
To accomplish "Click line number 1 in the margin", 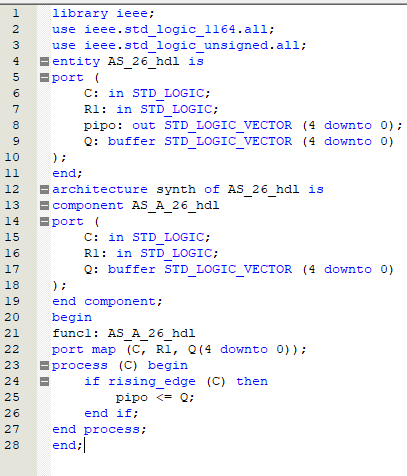I will click(x=16, y=13).
